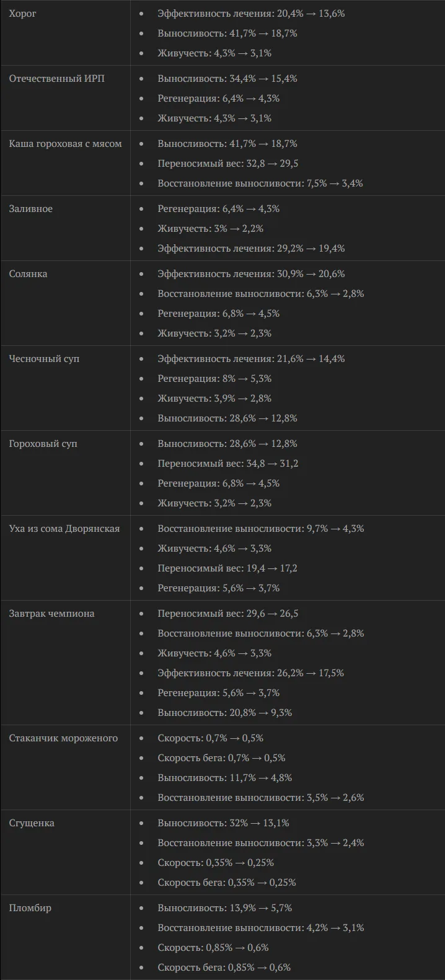The image size is (445, 980).
Task: Select Уха из сома Дворянская label
Action: point(64,529)
